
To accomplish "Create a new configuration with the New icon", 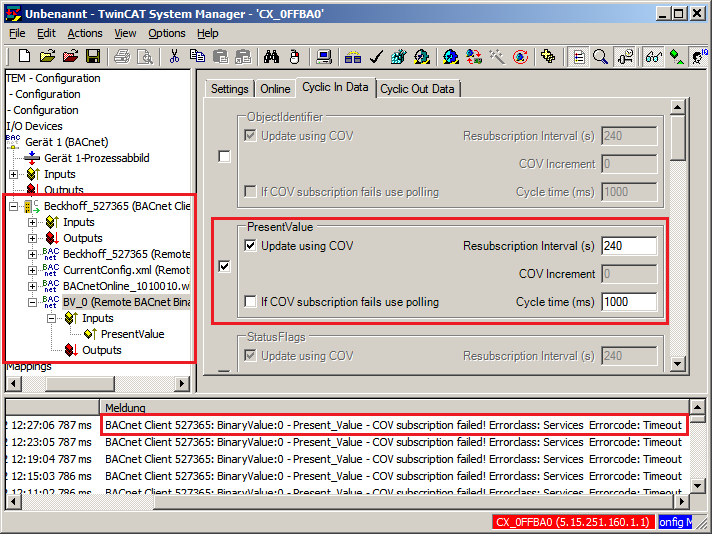I will pyautogui.click(x=24, y=57).
